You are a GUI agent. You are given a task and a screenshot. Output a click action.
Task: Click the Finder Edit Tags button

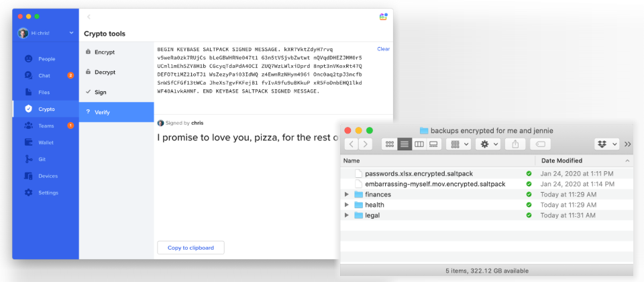540,144
